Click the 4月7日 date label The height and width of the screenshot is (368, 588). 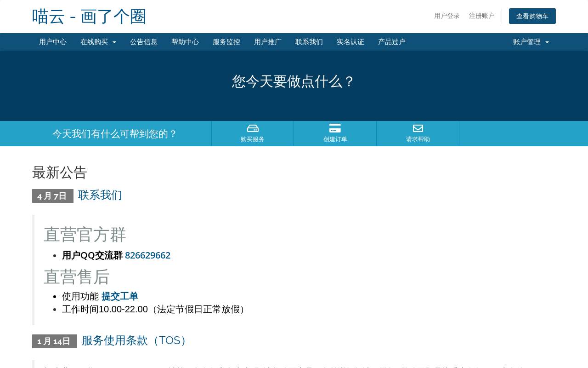53,196
